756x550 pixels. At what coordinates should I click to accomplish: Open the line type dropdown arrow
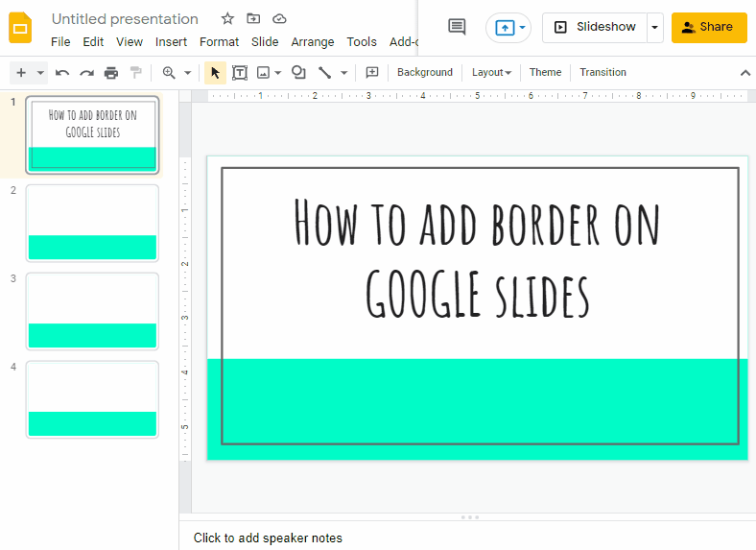[x=343, y=73]
